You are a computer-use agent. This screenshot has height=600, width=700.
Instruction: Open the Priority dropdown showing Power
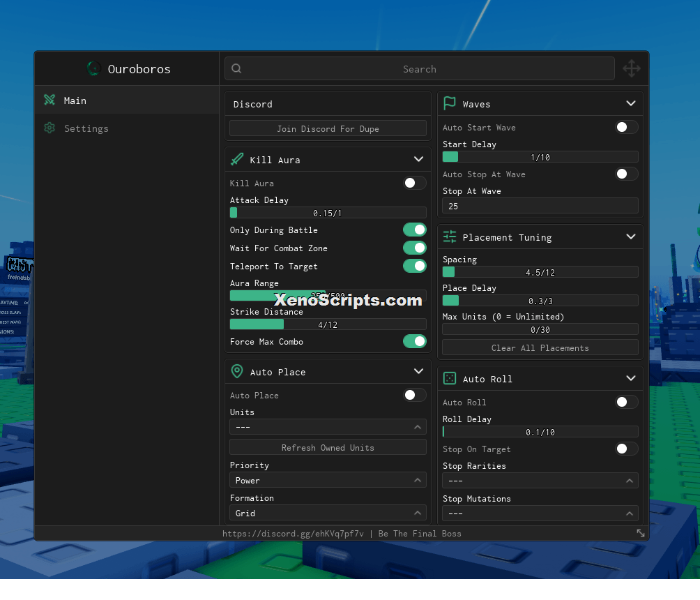coord(328,480)
